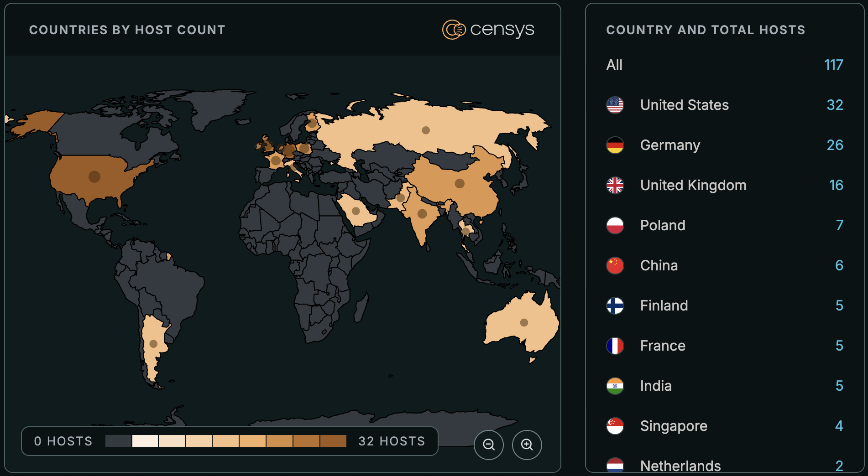This screenshot has height=476, width=868.
Task: Click the Finland marker on the map
Action: (312, 123)
